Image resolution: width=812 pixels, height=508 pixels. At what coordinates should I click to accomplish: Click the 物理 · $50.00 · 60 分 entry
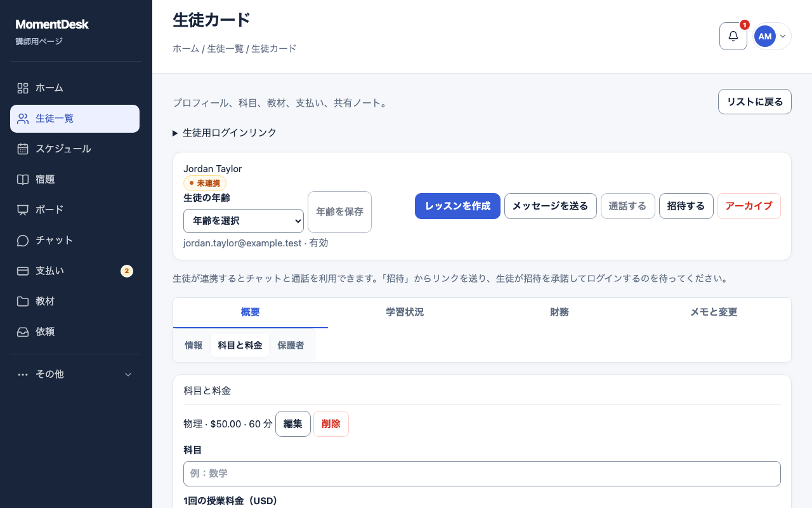point(228,424)
